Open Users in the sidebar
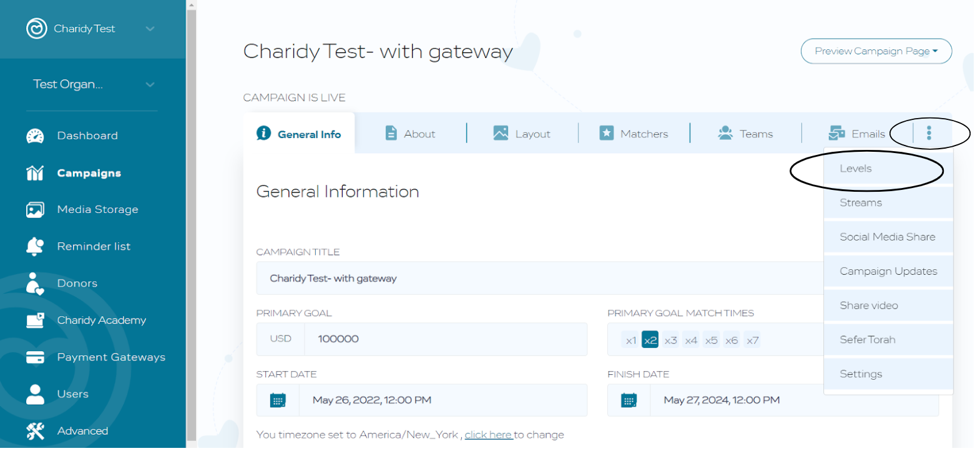The image size is (980, 451). coord(72,394)
